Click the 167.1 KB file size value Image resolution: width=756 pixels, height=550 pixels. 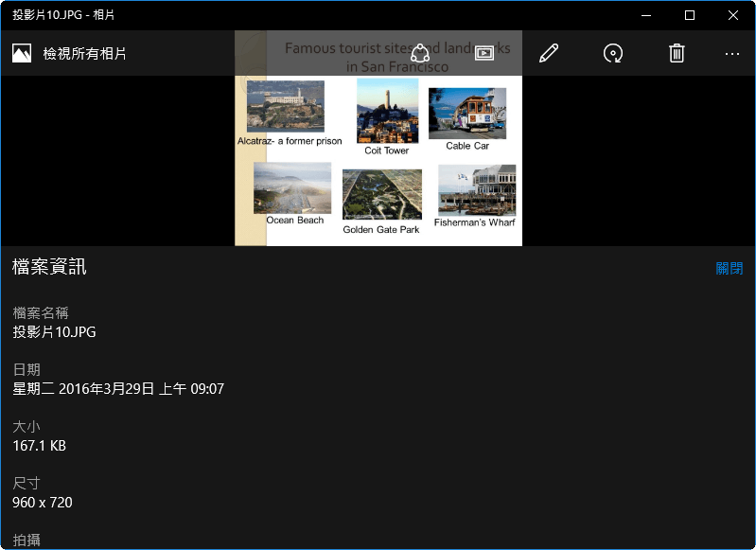point(39,446)
